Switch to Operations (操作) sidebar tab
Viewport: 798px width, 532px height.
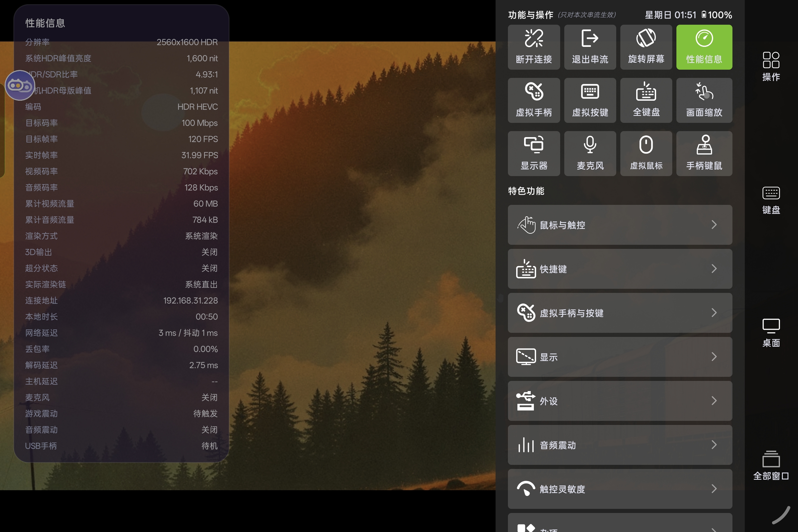pos(771,66)
